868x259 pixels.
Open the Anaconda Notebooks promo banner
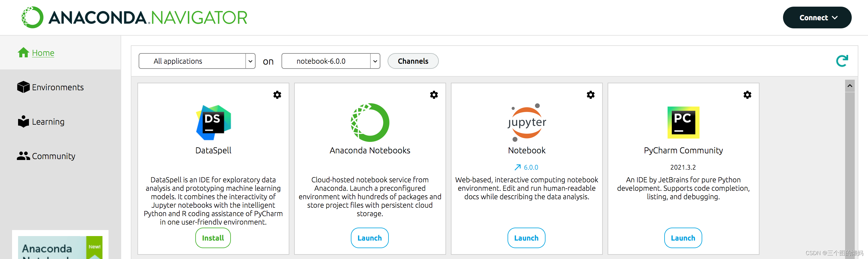60,247
